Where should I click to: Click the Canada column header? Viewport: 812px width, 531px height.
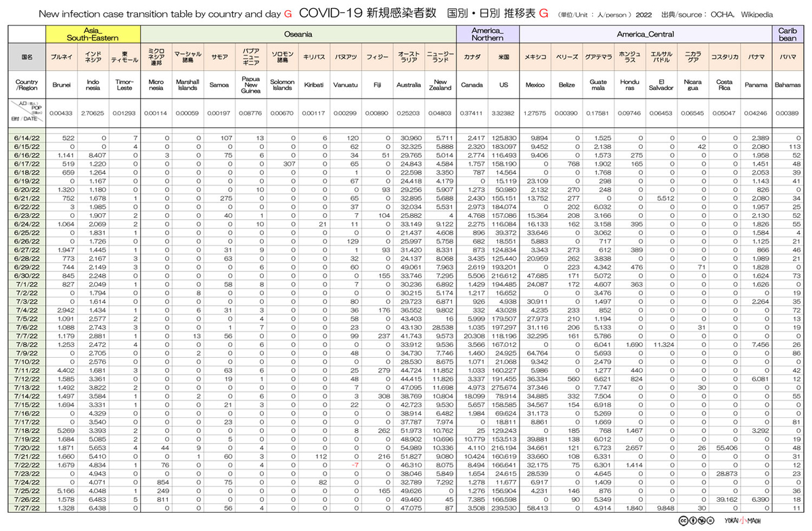point(472,86)
